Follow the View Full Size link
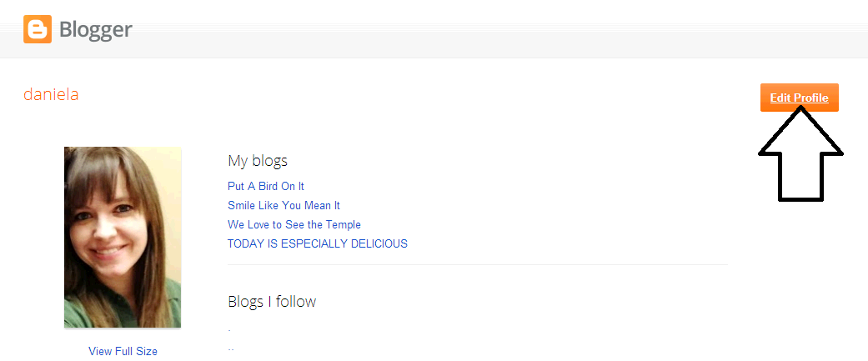Image resolution: width=868 pixels, height=361 pixels. [x=123, y=351]
